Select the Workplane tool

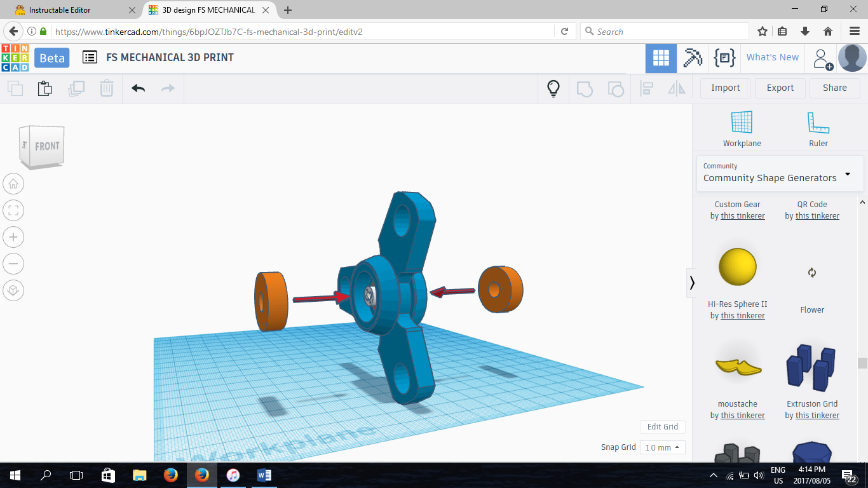pyautogui.click(x=742, y=130)
